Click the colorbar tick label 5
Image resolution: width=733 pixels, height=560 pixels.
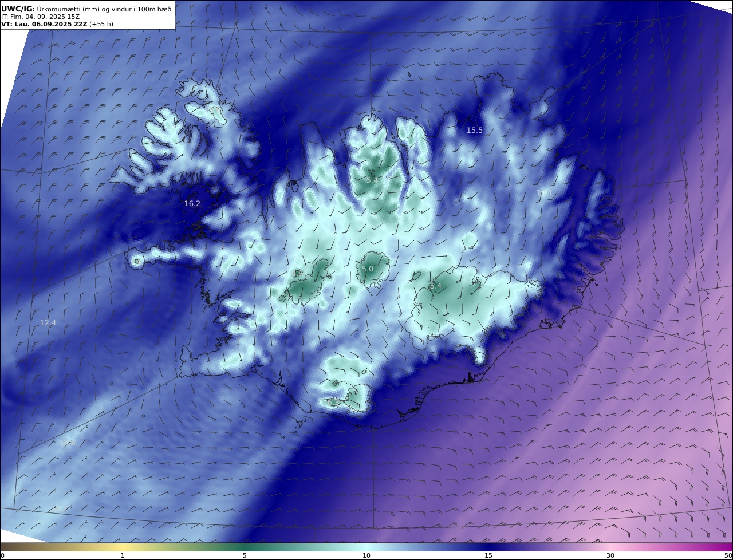[x=245, y=555]
